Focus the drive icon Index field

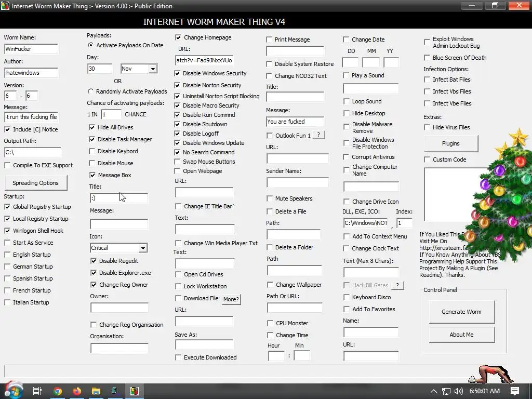[404, 223]
